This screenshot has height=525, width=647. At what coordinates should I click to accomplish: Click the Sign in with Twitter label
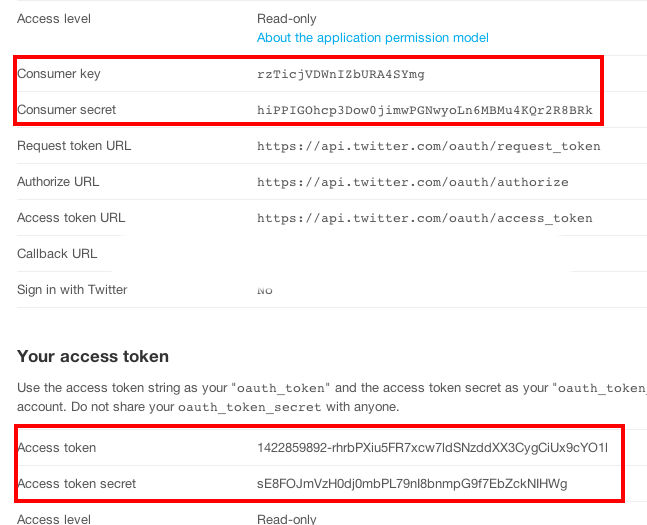[72, 290]
